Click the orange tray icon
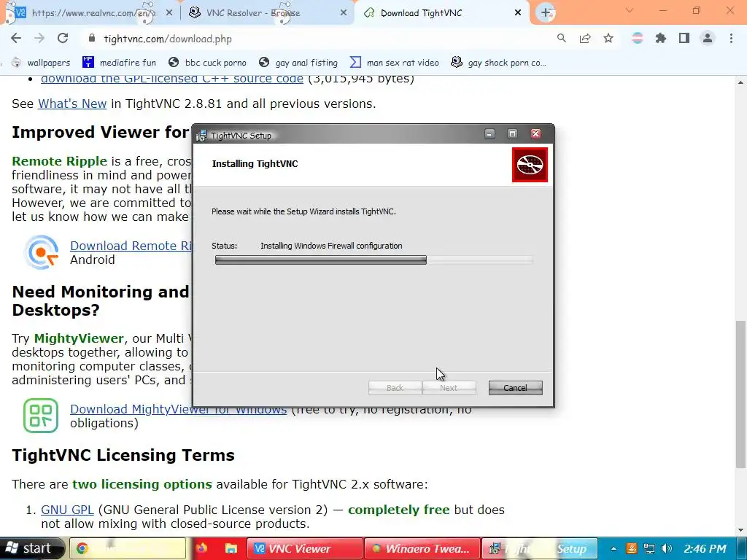Viewport: 747px width, 560px height. (631, 548)
